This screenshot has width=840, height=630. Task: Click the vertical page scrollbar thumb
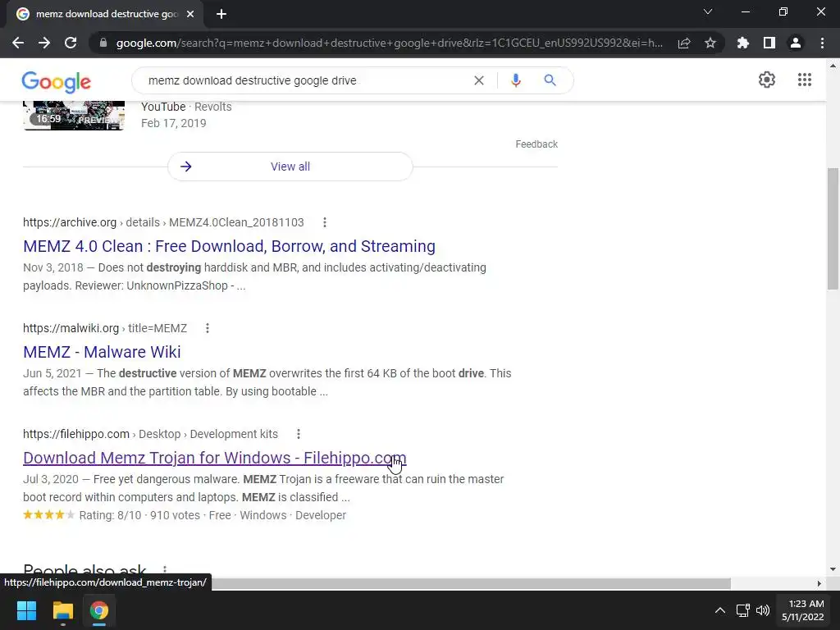click(x=833, y=230)
